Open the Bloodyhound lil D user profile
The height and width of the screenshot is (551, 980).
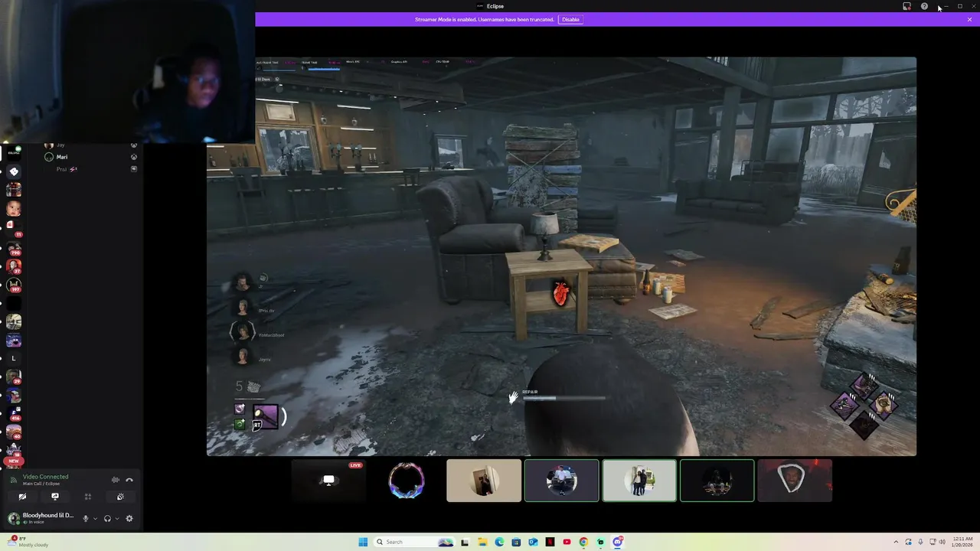41,518
